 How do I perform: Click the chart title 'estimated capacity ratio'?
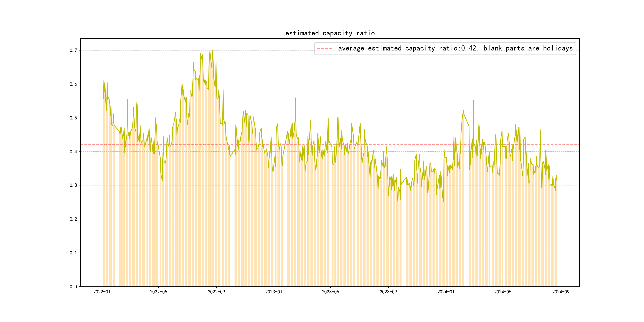click(x=330, y=33)
